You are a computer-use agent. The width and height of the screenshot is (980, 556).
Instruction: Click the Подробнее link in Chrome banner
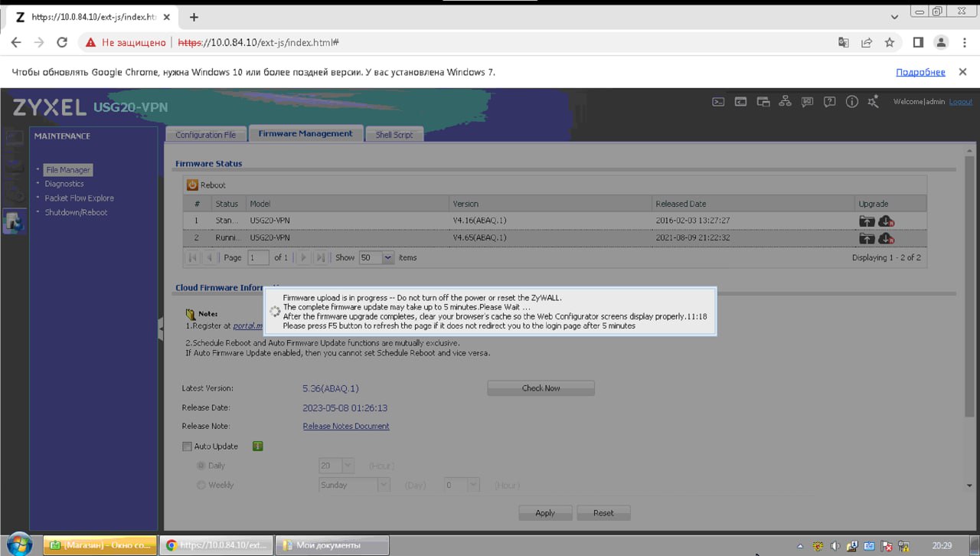[x=920, y=72]
